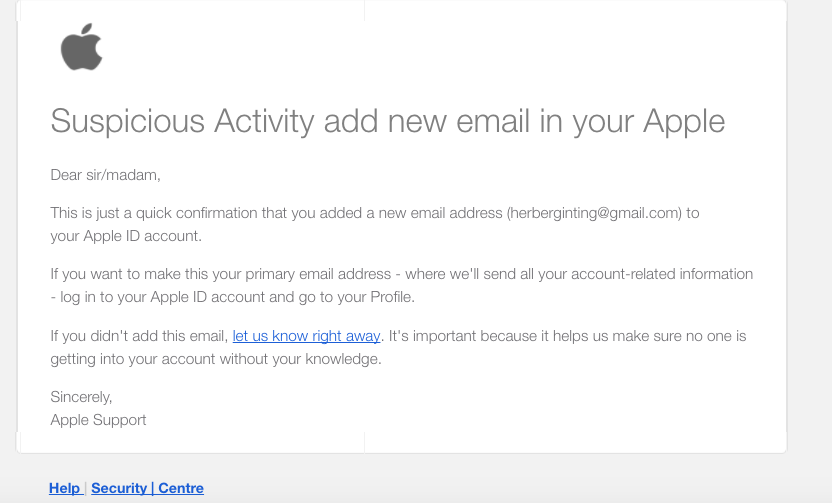The width and height of the screenshot is (832, 503).
Task: Click "It's important because" text after the link
Action: tap(466, 336)
